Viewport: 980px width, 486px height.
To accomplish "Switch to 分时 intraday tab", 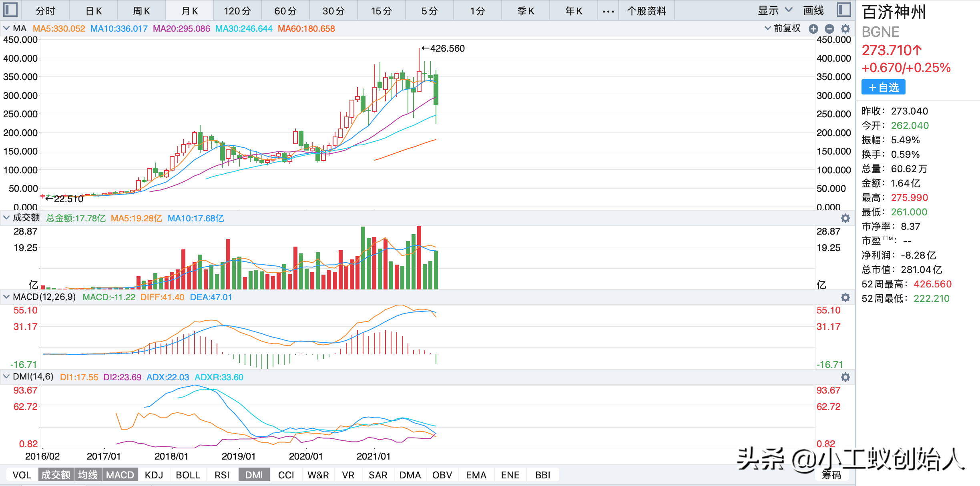I will pos(45,11).
